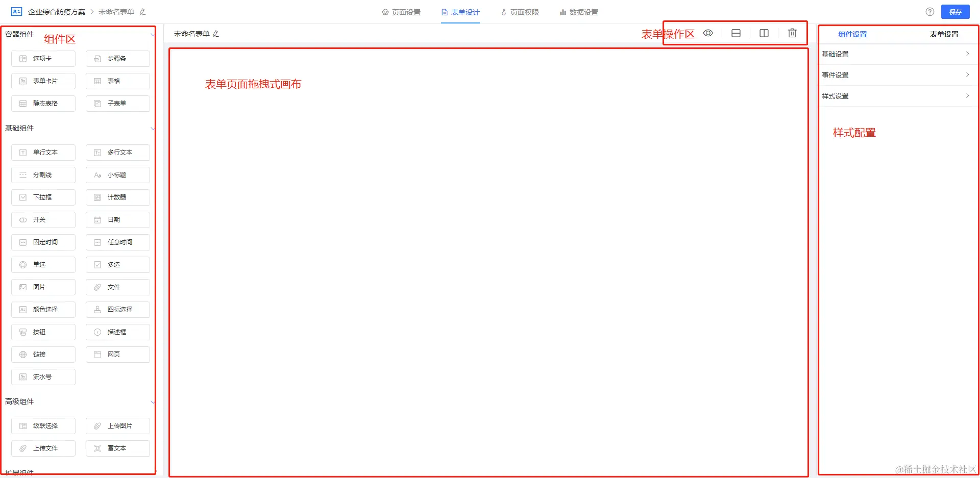980x478 pixels.
Task: Choose the 静态表格 component
Action: (x=43, y=104)
